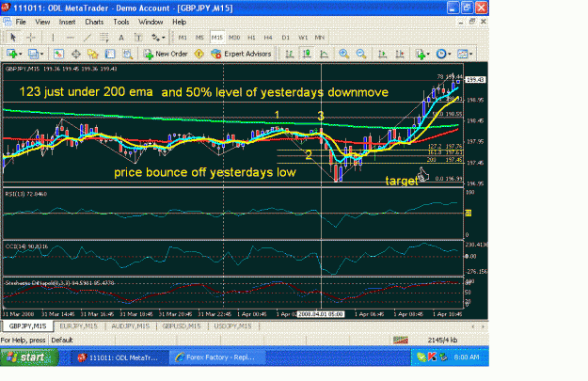Screen dimensions: 588x381
Task: Click the connection status bars indicator
Action: pyautogui.click(x=401, y=341)
